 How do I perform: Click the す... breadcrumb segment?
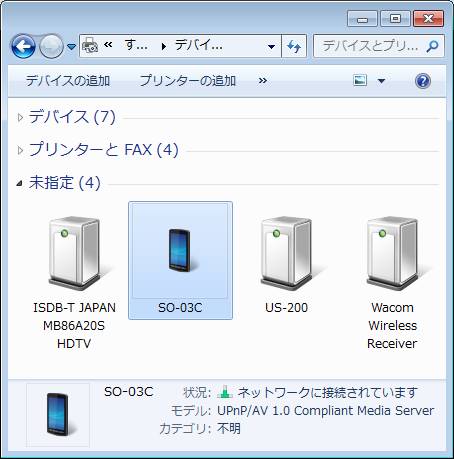(136, 45)
